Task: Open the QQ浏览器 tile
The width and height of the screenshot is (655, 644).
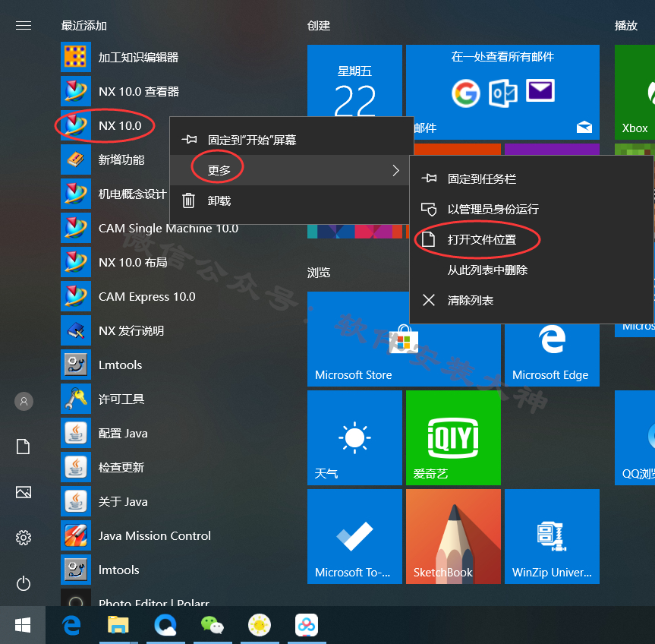Action: 635,437
